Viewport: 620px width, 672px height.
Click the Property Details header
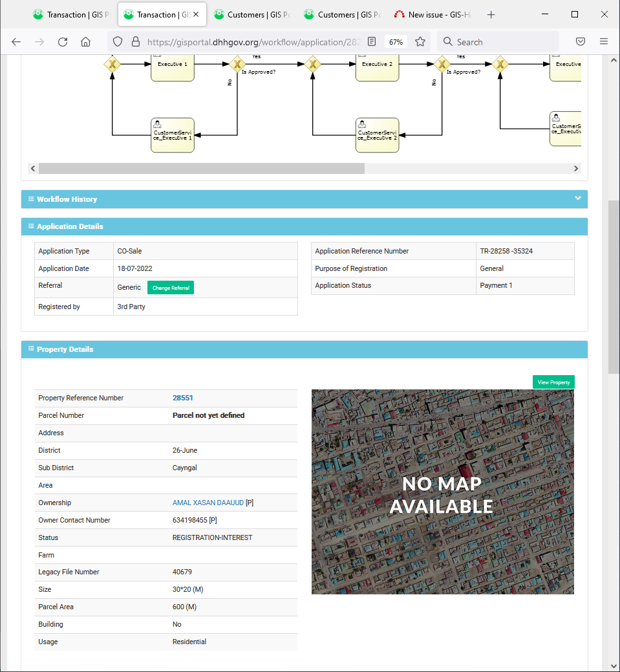point(305,349)
